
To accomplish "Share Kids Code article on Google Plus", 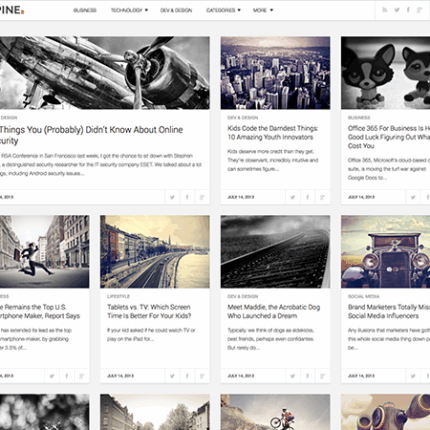I will pyautogui.click(x=322, y=197).
